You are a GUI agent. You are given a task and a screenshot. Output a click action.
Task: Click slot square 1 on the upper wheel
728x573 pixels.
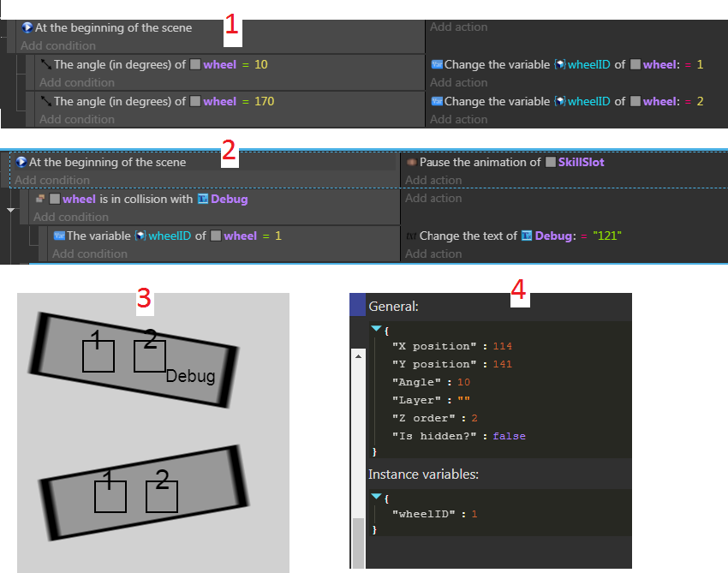tap(98, 356)
